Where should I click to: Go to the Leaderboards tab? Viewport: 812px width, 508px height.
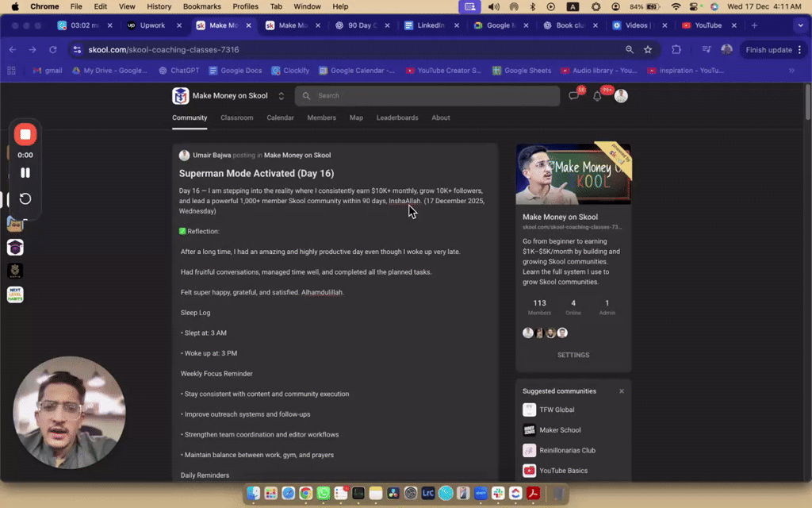(x=397, y=117)
